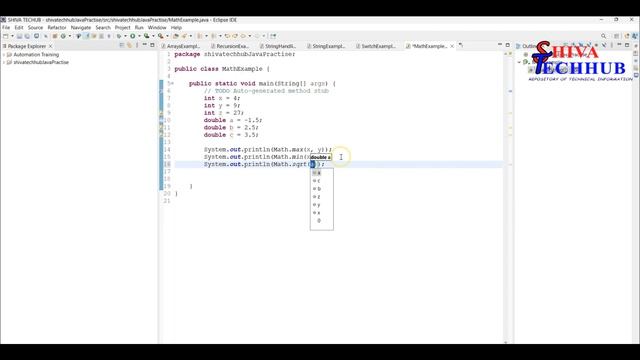Switch to the StringHandli.. editor tab

click(x=278, y=46)
